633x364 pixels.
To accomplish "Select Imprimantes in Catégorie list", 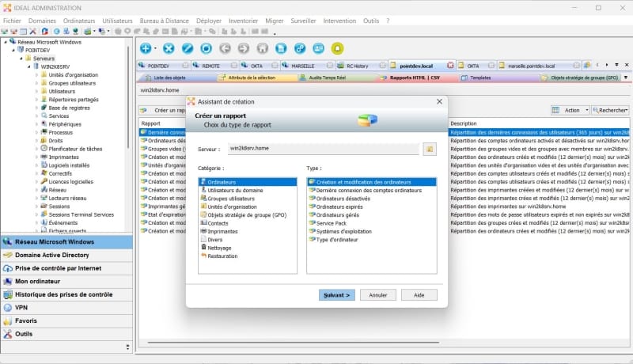I will click(x=248, y=232).
